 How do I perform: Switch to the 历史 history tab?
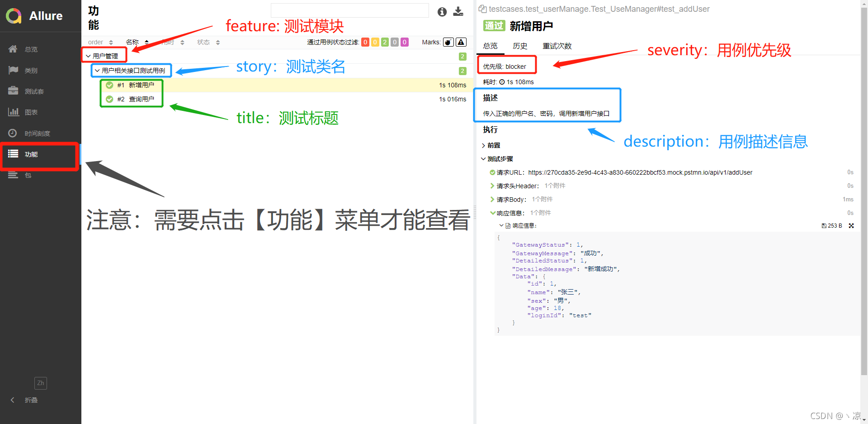coord(520,46)
